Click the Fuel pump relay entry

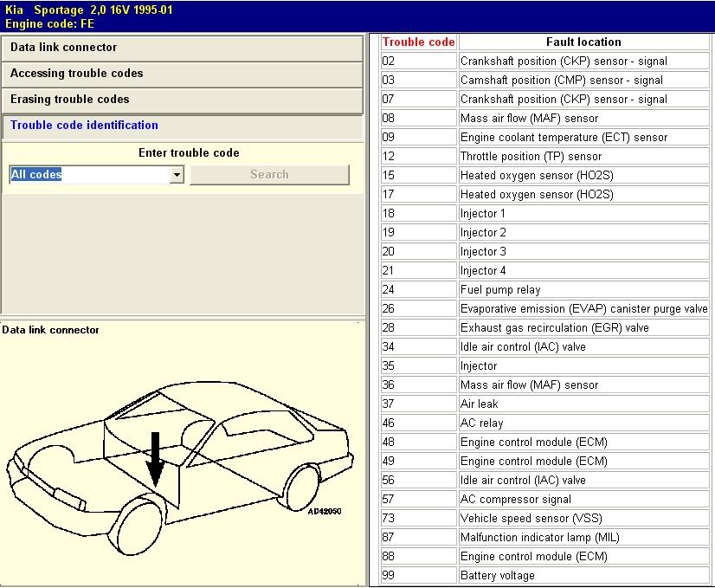click(x=500, y=290)
